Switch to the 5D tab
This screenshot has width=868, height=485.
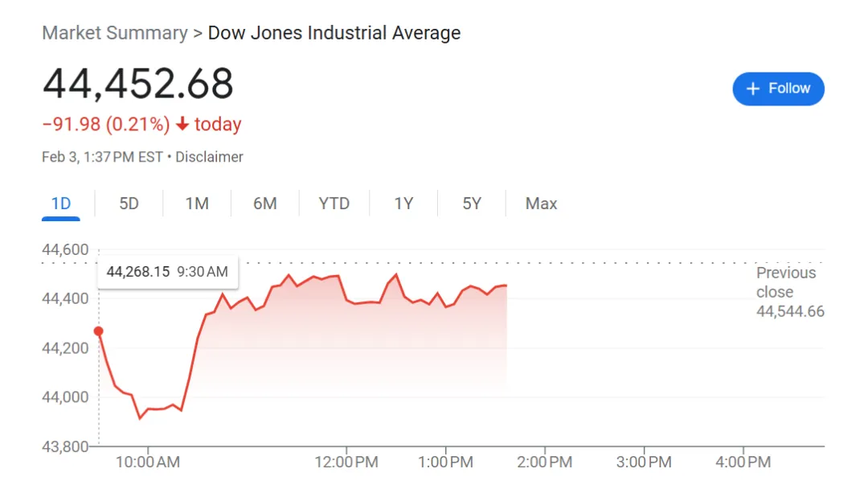[129, 203]
